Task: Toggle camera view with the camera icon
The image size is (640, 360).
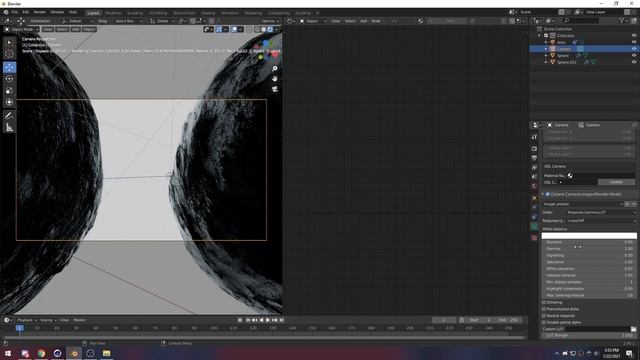Action: [x=275, y=89]
